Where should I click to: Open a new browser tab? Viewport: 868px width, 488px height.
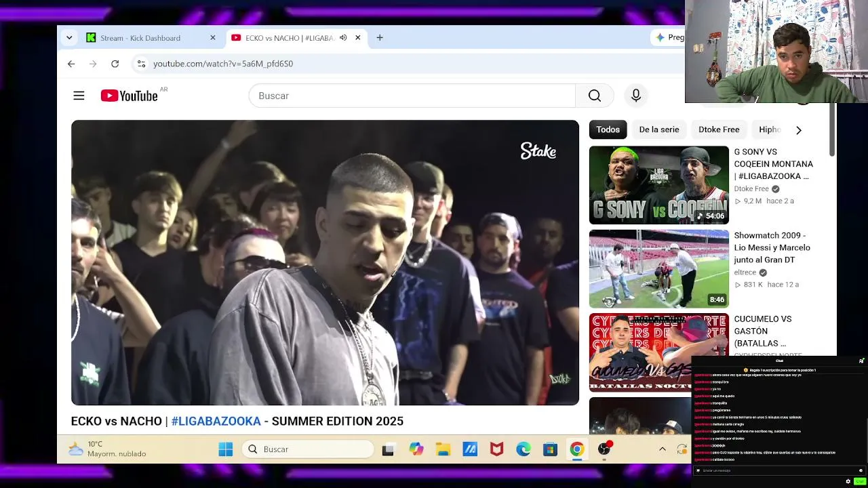point(380,38)
